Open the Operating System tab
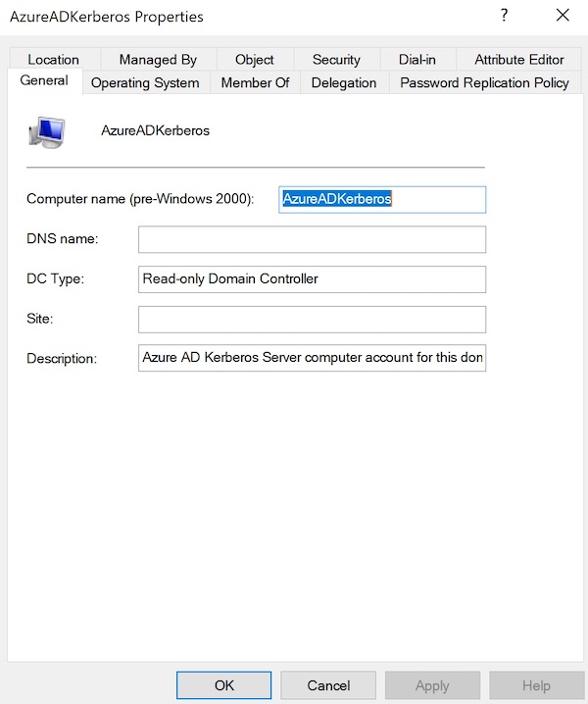Screen dimensions: 588x704 [145, 82]
